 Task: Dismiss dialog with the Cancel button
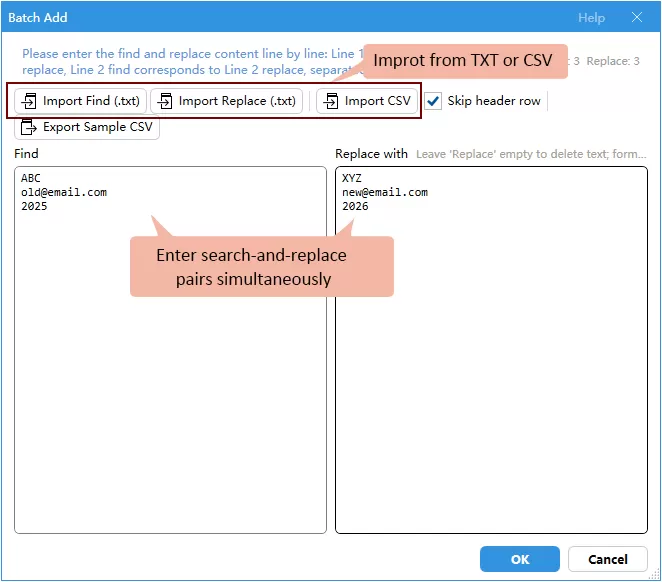coord(608,559)
